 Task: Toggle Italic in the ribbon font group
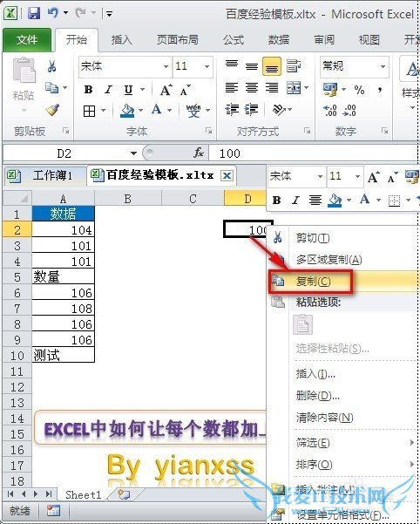pos(108,90)
